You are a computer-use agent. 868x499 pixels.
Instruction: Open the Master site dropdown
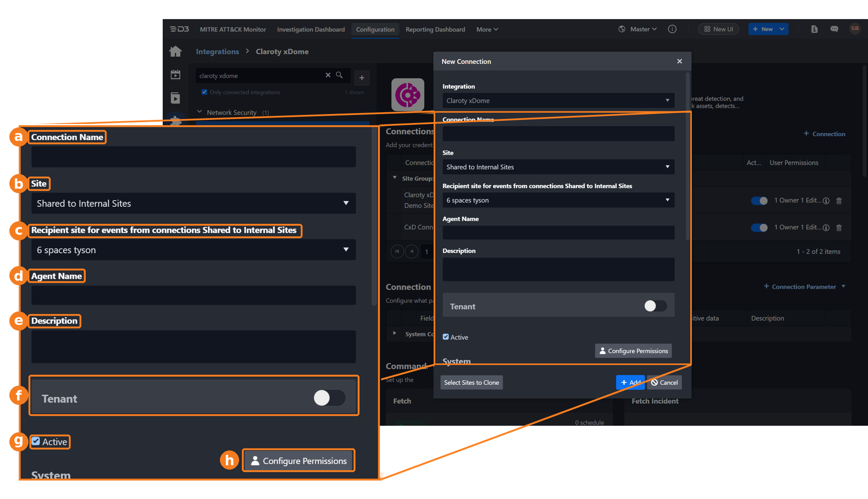pos(644,29)
